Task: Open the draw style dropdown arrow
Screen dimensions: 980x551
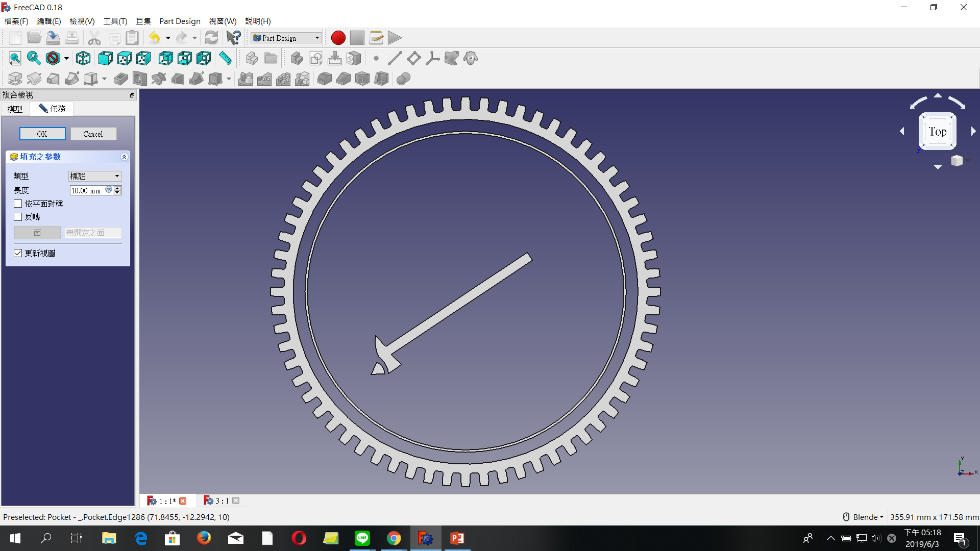Action: [66, 58]
